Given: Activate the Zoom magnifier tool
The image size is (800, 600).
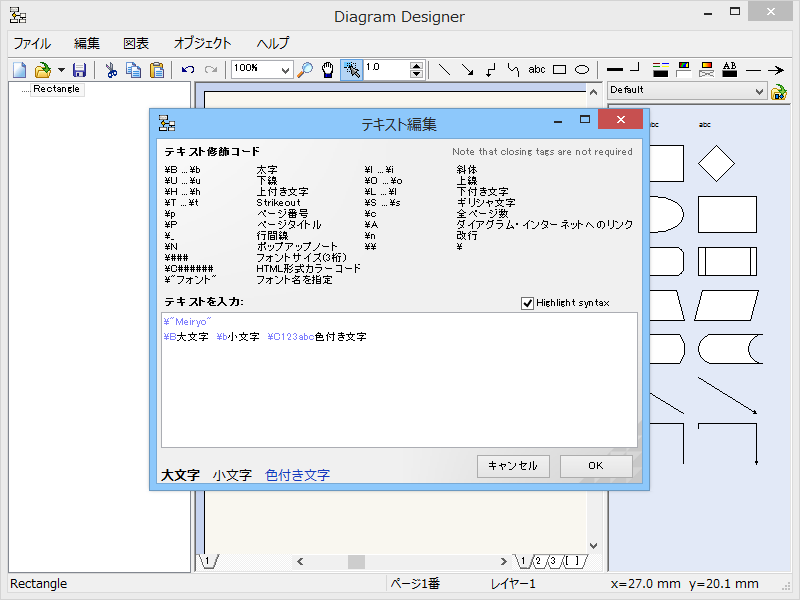Looking at the screenshot, I should coord(305,70).
